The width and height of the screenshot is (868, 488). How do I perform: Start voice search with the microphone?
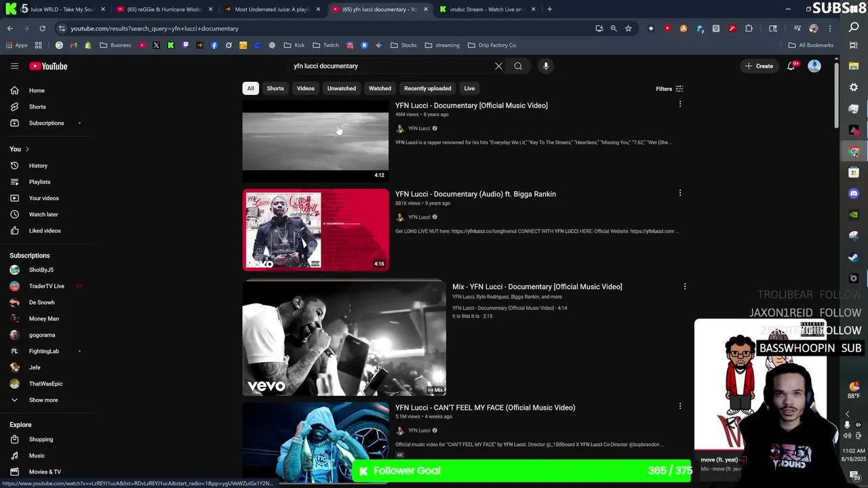click(x=546, y=66)
